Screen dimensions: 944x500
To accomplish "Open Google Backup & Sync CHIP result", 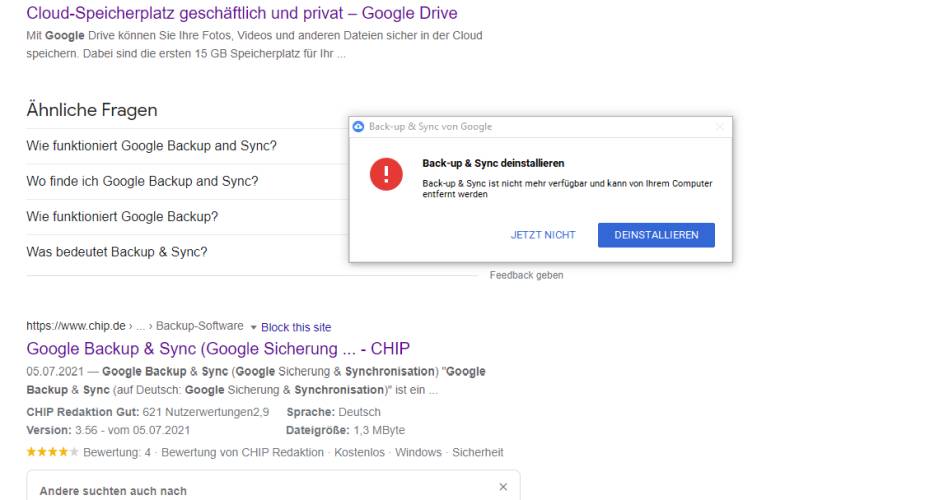I will coord(218,348).
